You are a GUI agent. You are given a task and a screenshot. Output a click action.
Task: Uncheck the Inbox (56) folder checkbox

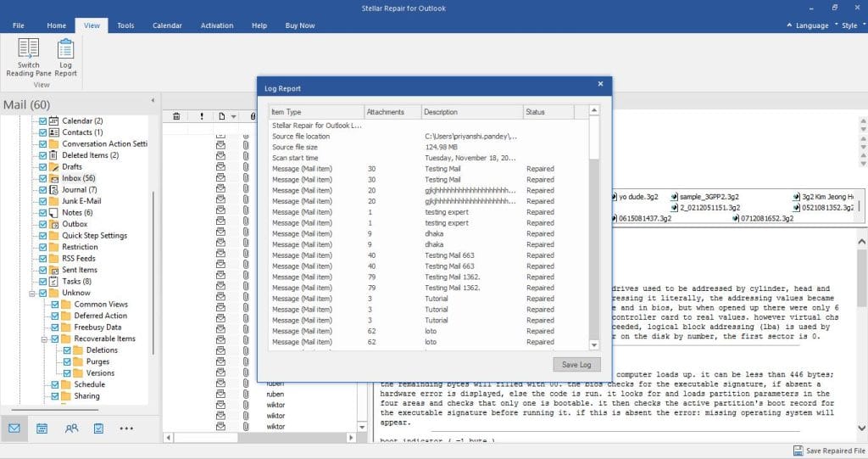click(42, 178)
